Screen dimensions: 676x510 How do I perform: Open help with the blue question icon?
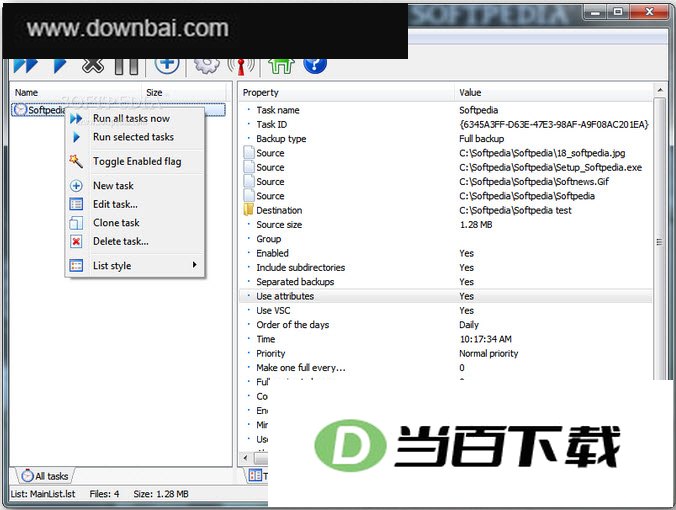coord(315,66)
